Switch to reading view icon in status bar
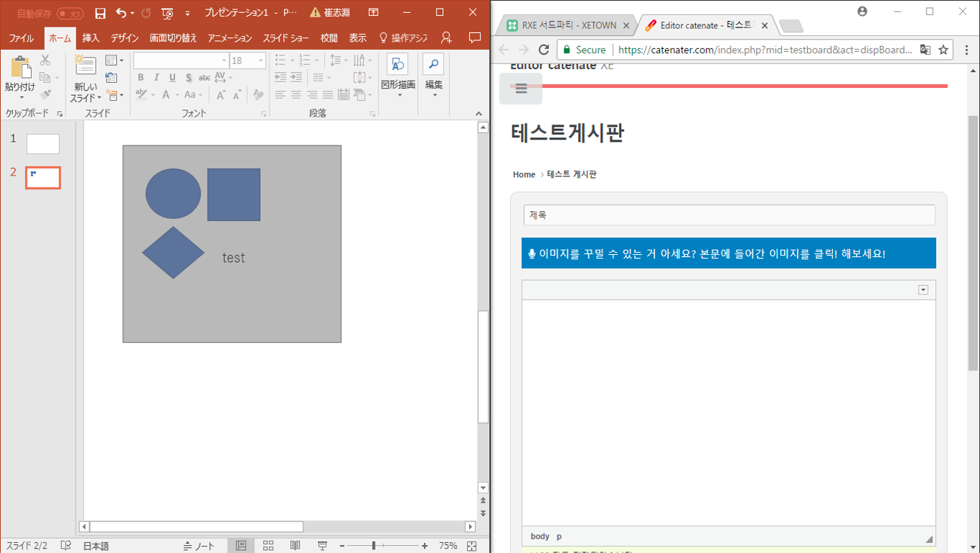The width and height of the screenshot is (980, 553). pyautogui.click(x=295, y=546)
